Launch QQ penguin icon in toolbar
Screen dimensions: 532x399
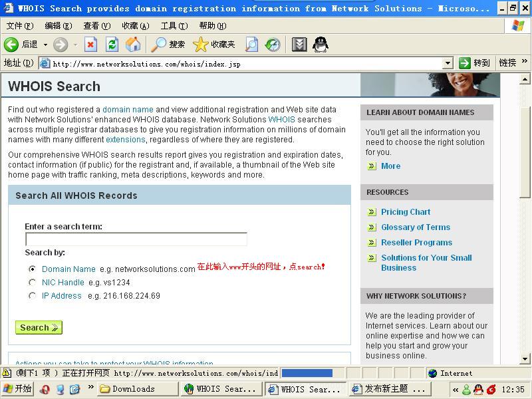coord(321,45)
